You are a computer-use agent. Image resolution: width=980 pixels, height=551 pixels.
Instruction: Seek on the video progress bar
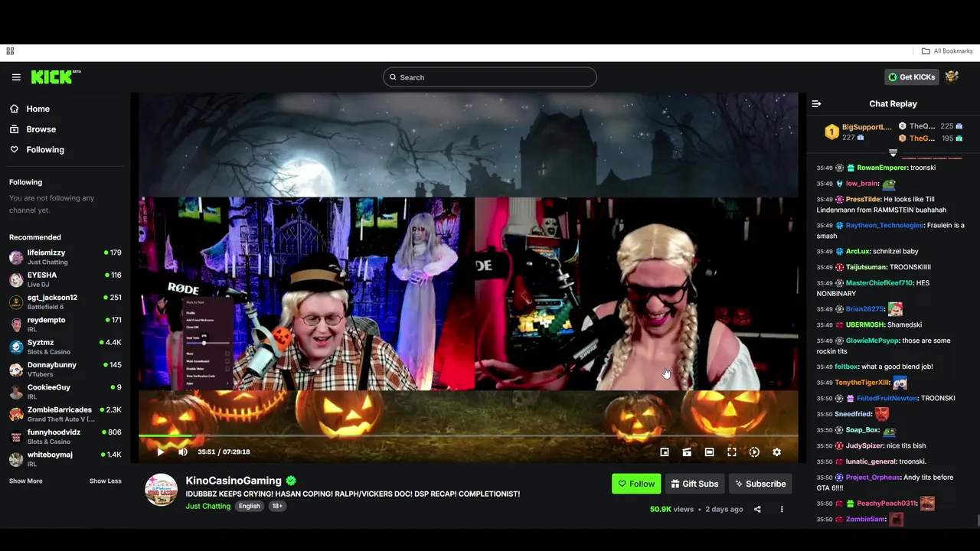coord(468,435)
